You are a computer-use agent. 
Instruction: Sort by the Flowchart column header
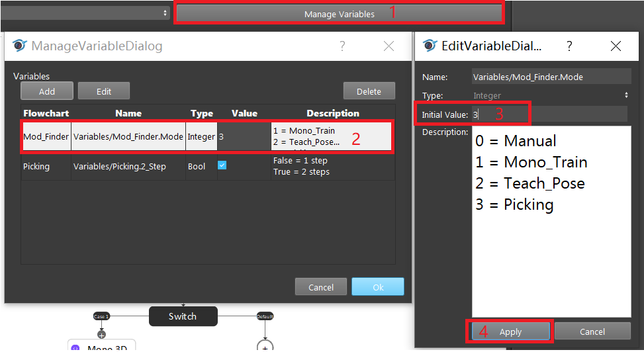[x=46, y=113]
